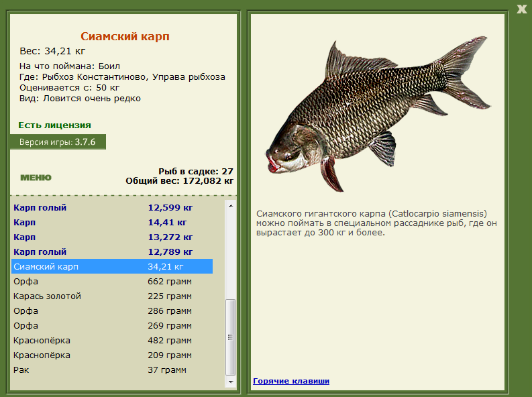Click the Catlocarpio siamensis description paragraph
Viewport: 532px width, 397px height.
click(376, 223)
